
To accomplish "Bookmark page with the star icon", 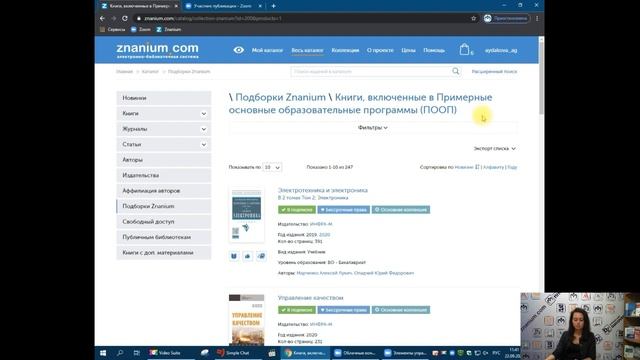I will coord(473,18).
